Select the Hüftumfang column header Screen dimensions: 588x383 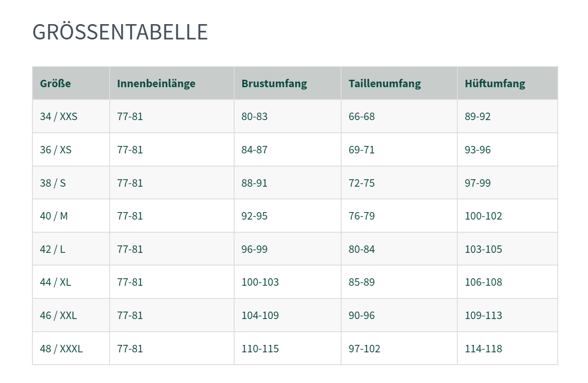(495, 83)
